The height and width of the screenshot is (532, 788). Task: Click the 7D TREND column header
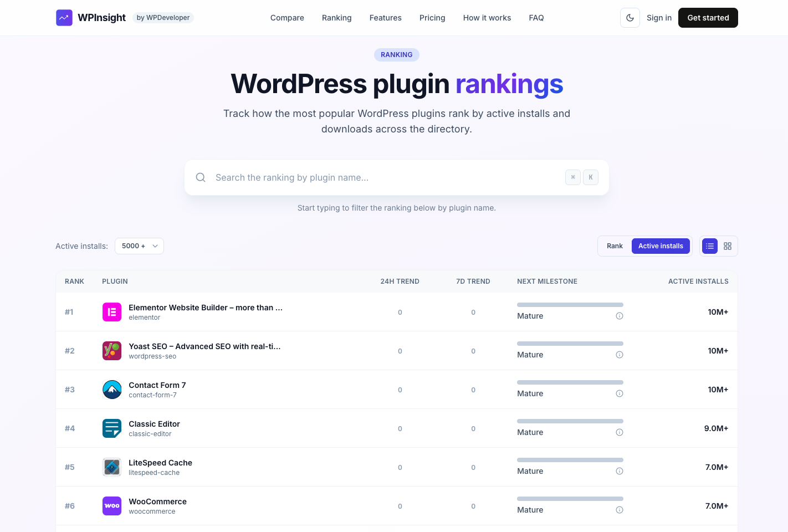[x=473, y=282]
